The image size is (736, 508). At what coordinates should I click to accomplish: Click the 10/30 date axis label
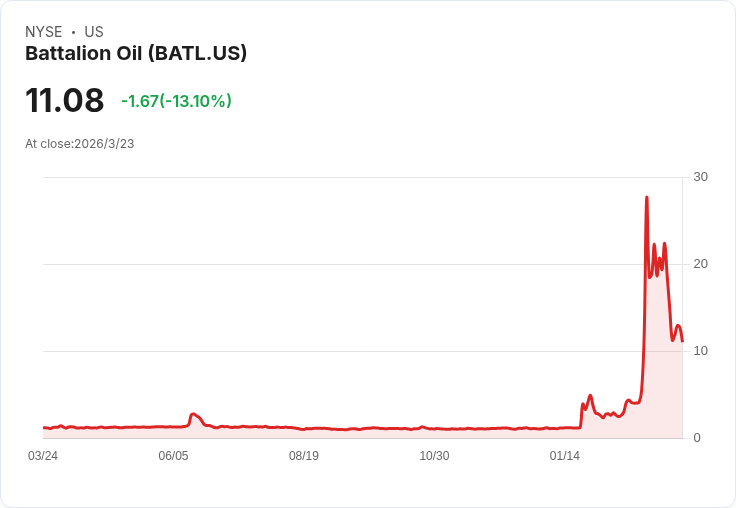coord(434,456)
